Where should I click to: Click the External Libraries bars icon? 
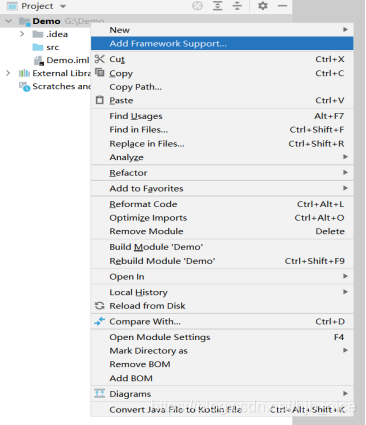point(24,73)
